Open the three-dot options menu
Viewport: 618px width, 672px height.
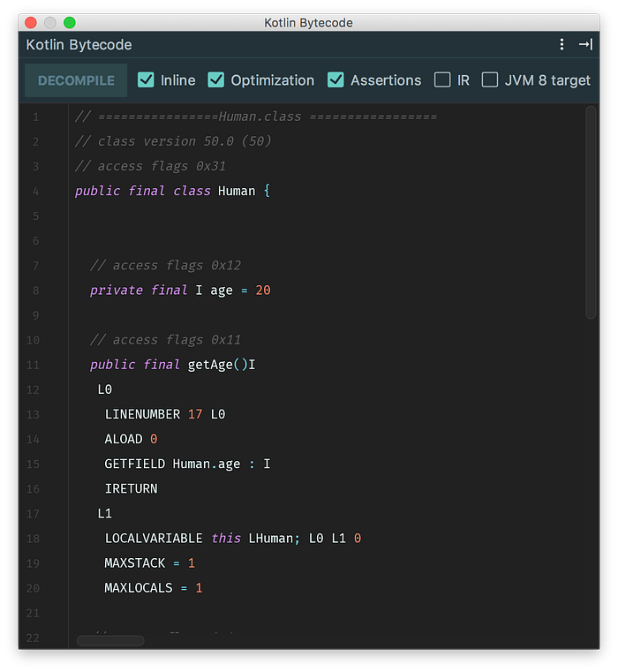tap(561, 44)
